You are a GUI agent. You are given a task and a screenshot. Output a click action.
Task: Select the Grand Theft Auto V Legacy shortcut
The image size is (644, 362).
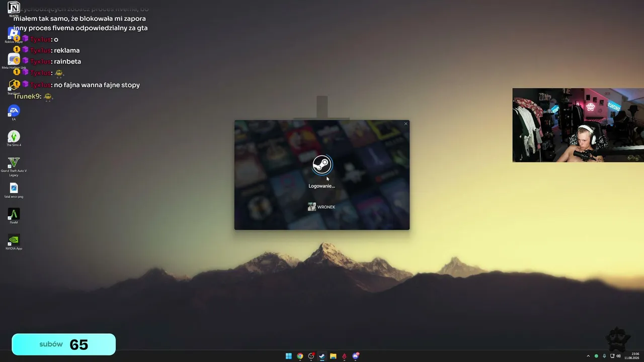tap(14, 166)
